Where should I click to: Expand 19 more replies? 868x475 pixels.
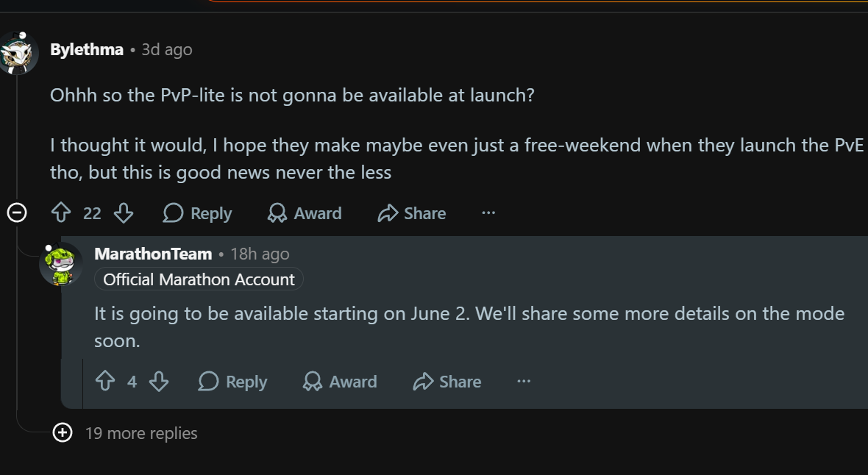pyautogui.click(x=125, y=433)
